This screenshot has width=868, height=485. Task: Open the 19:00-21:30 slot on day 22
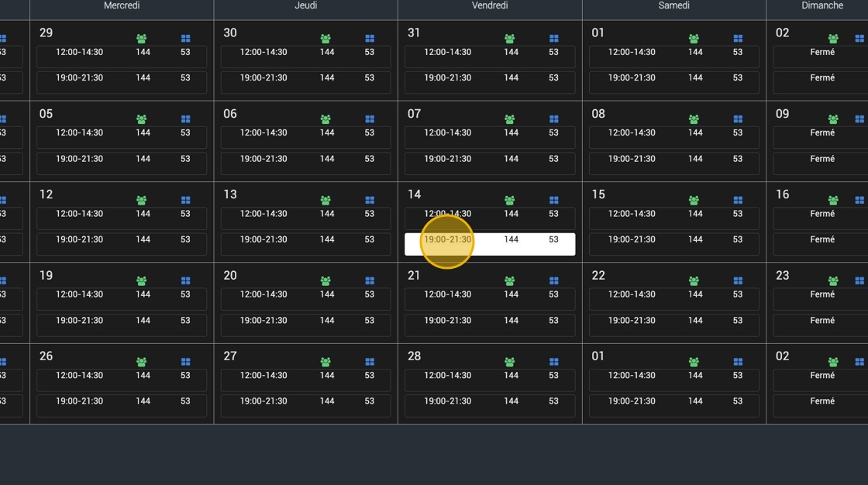point(673,325)
